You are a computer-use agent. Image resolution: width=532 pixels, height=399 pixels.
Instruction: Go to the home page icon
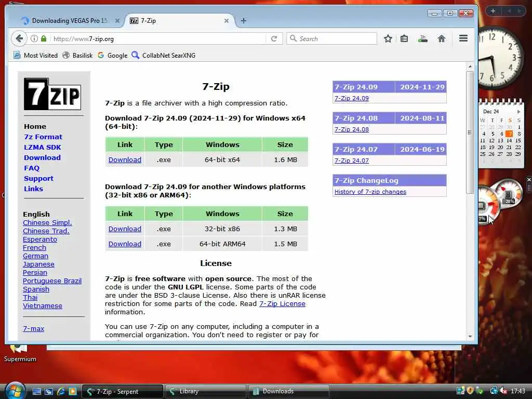(x=442, y=38)
